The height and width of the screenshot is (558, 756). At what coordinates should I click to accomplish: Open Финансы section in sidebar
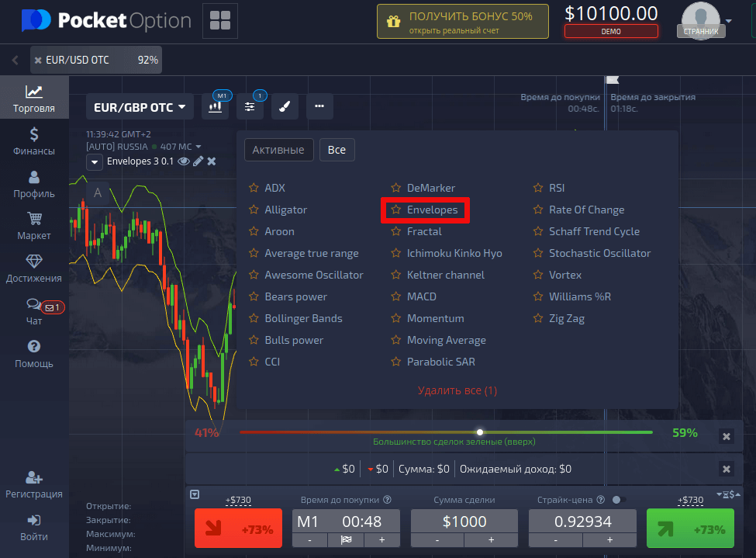34,142
